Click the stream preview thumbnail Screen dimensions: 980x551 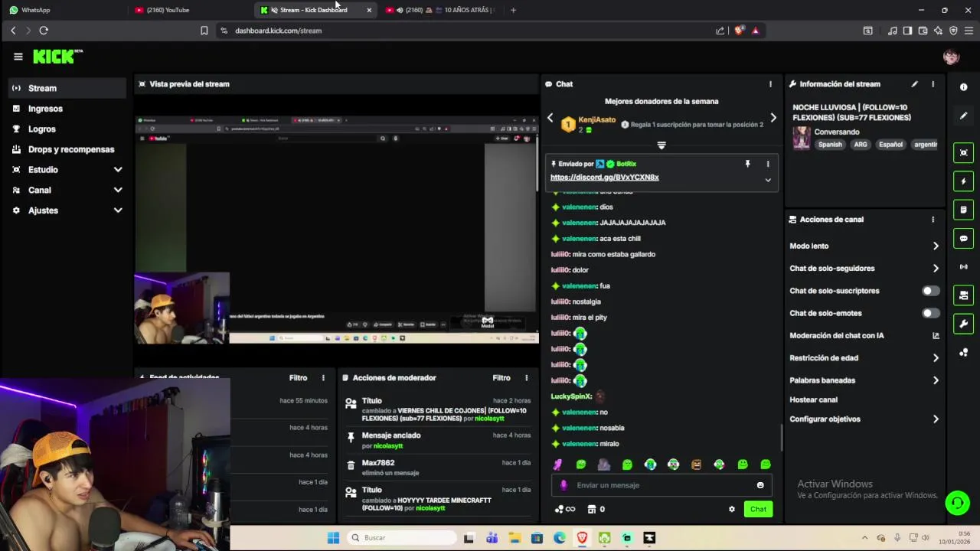336,230
